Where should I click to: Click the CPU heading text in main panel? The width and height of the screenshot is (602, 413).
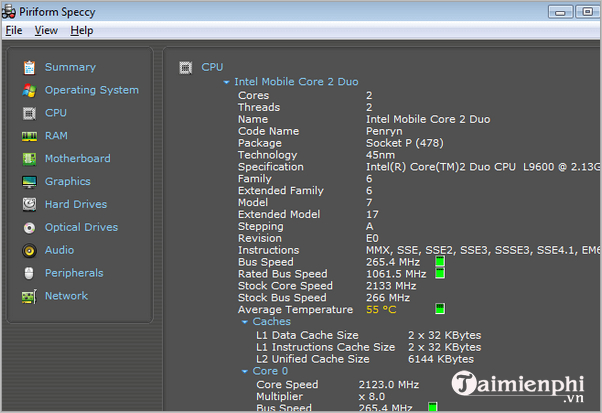pyautogui.click(x=212, y=67)
